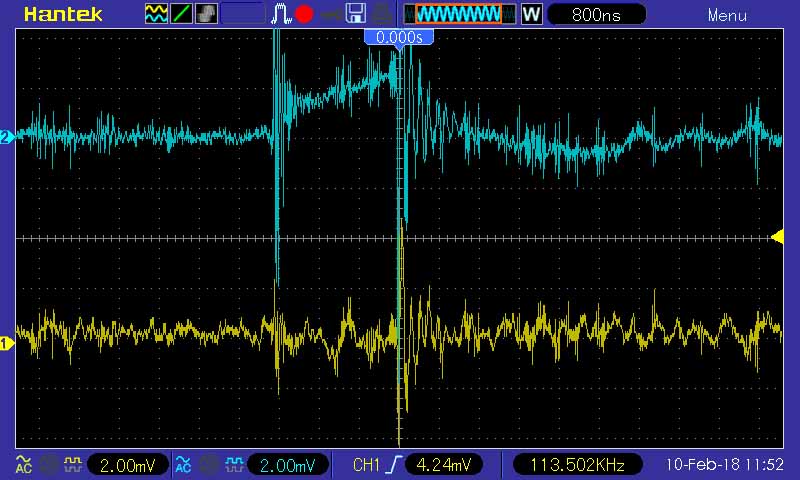
Task: Click CH1 yellow probe square-wave icon
Action: [72, 464]
